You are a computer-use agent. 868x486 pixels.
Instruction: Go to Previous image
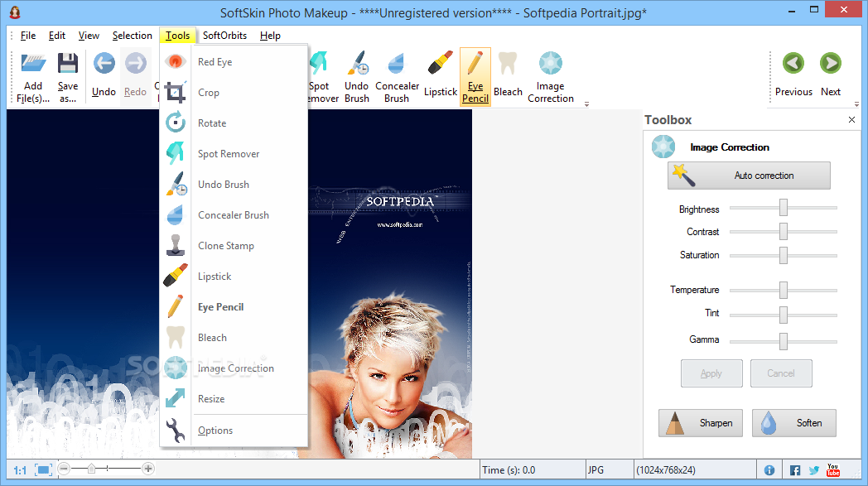tap(793, 76)
